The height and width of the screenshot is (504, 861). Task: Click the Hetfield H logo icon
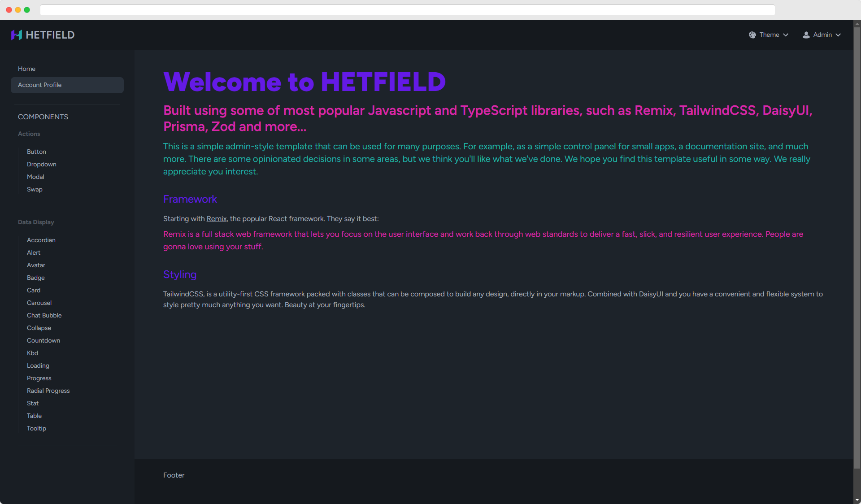17,35
